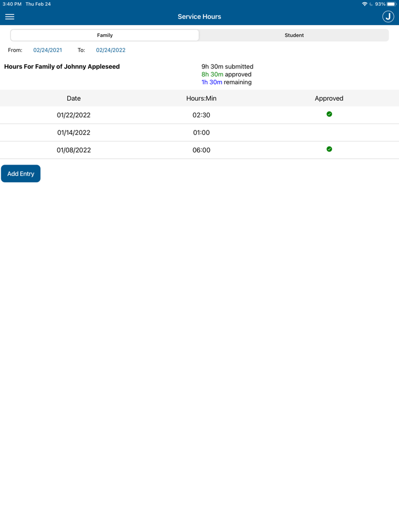Open the hamburger navigation menu

[10, 17]
